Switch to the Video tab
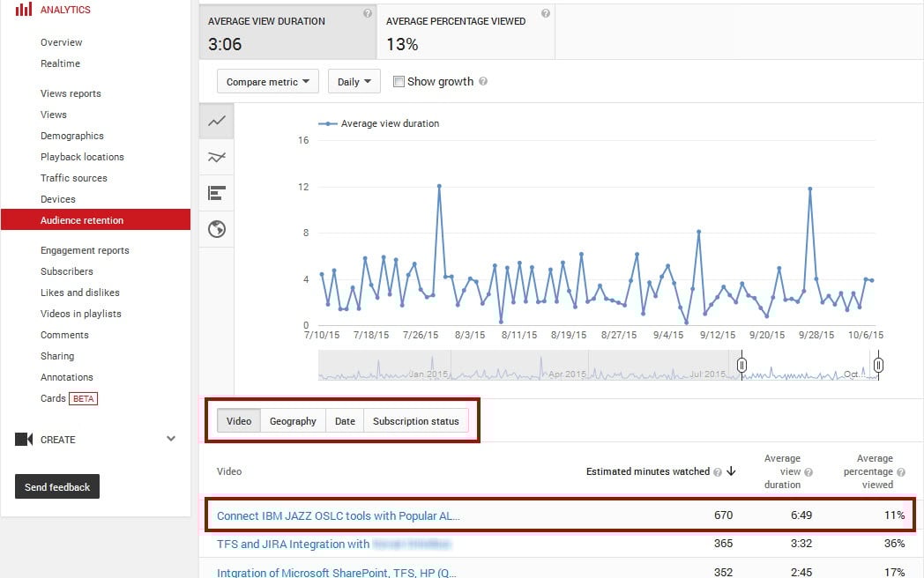 pyautogui.click(x=239, y=420)
